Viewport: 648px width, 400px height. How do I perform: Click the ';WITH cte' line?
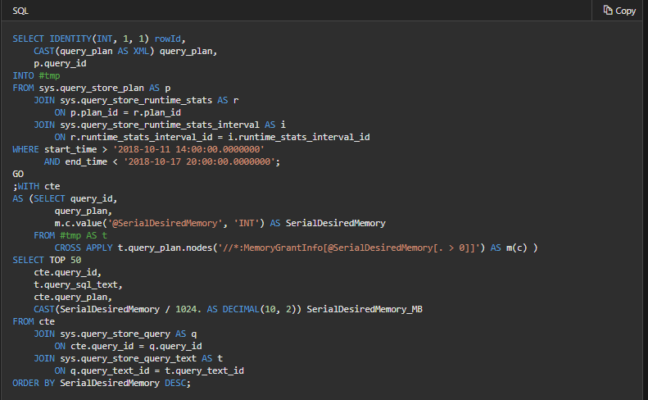coord(36,186)
